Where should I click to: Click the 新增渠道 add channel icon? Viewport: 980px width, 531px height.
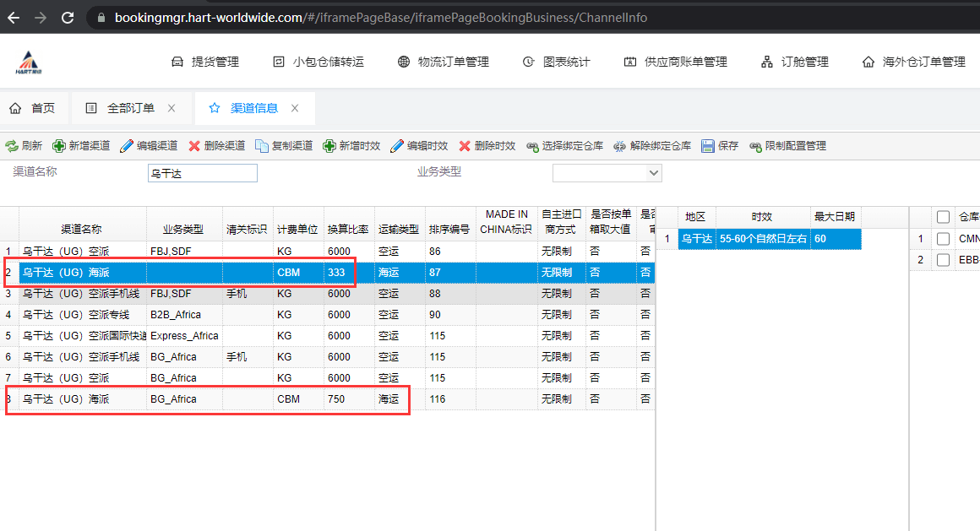coord(59,146)
